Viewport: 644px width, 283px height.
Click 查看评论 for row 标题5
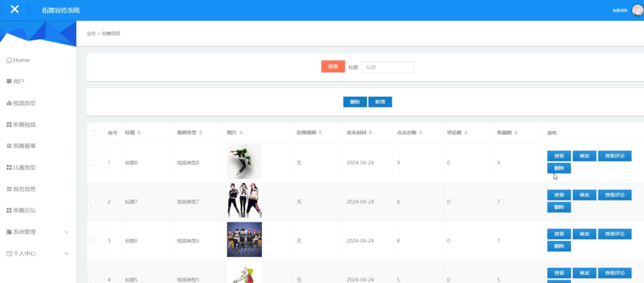[x=615, y=273]
